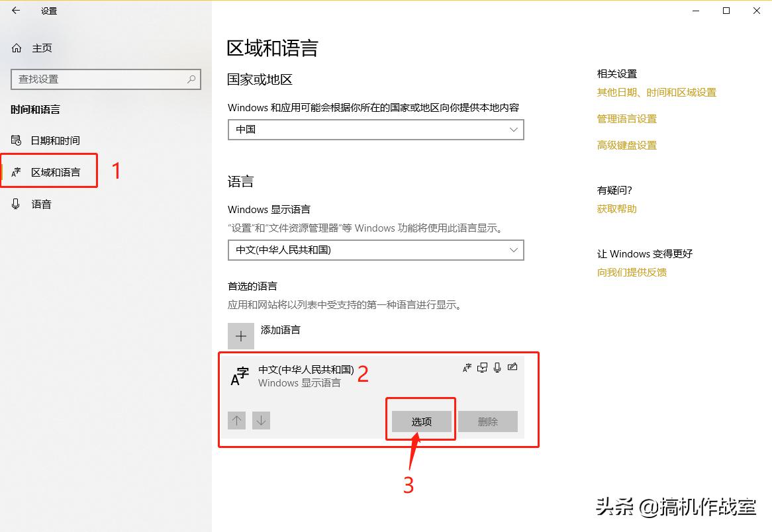The height and width of the screenshot is (532, 772).
Task: Click the 主页 home icon
Action: (x=17, y=48)
